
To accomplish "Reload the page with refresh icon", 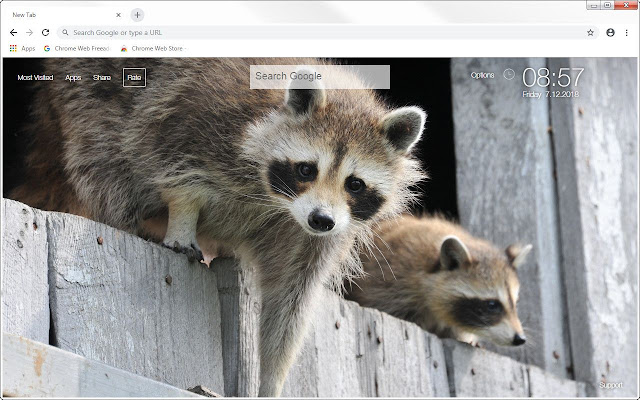I will [x=45, y=33].
